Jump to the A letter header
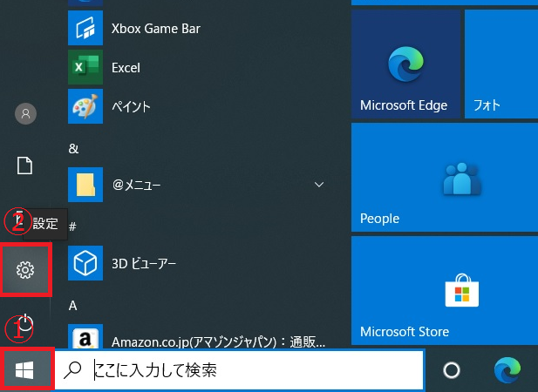This screenshot has height=392, width=538. [72, 305]
